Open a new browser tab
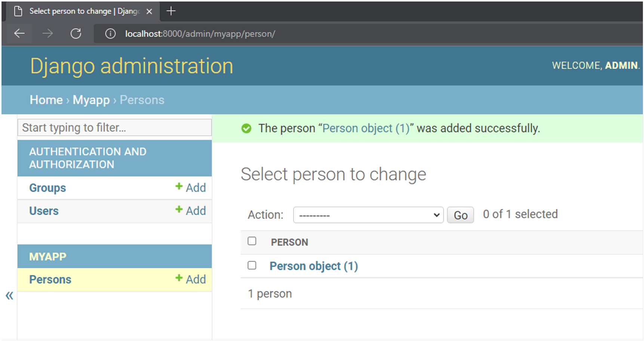644x341 pixels. pos(171,11)
